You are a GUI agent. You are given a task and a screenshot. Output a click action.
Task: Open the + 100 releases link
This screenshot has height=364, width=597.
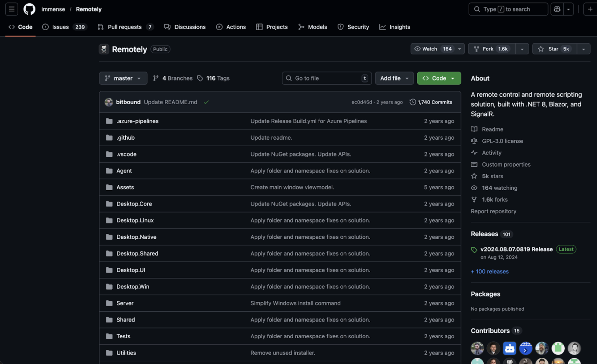[x=490, y=271]
